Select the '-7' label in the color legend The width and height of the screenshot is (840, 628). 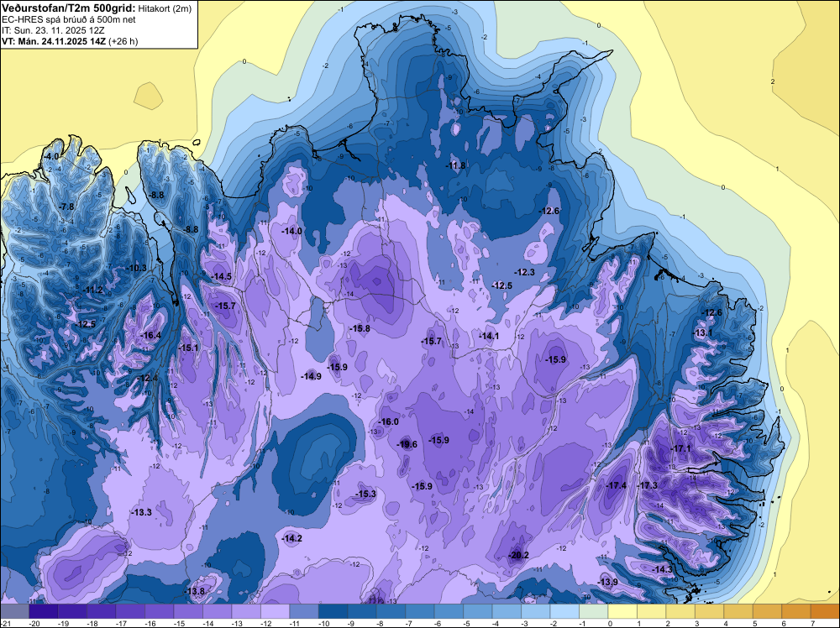point(407,624)
